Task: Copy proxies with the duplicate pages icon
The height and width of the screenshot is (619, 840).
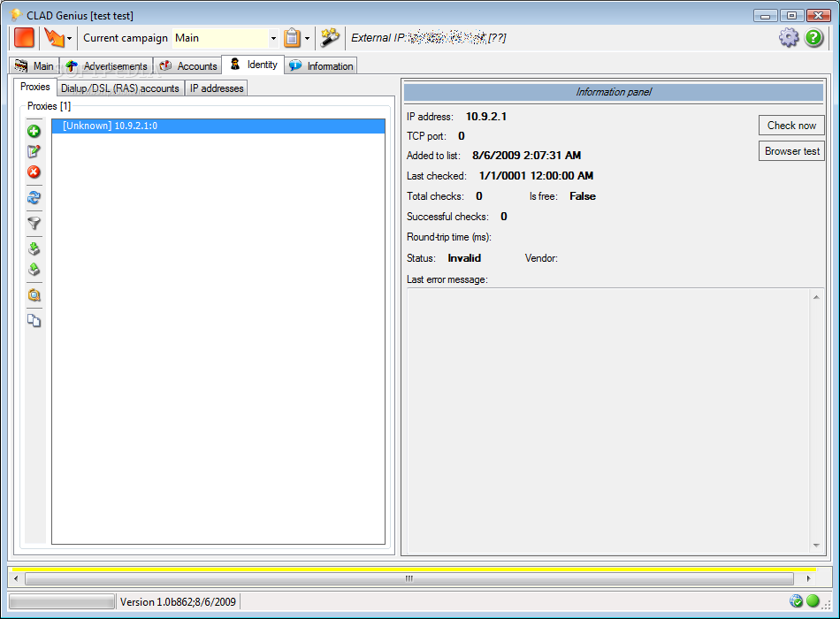Action: point(34,320)
